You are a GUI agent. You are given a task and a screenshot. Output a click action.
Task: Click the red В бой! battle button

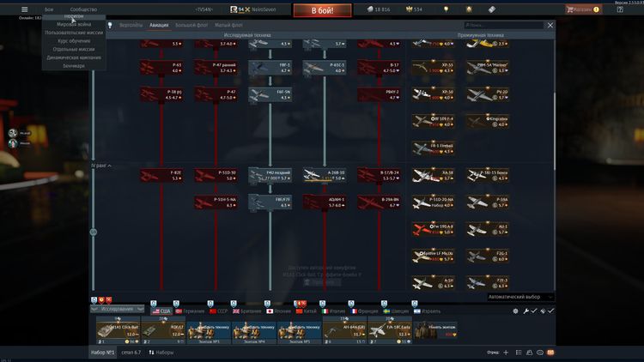coord(323,10)
